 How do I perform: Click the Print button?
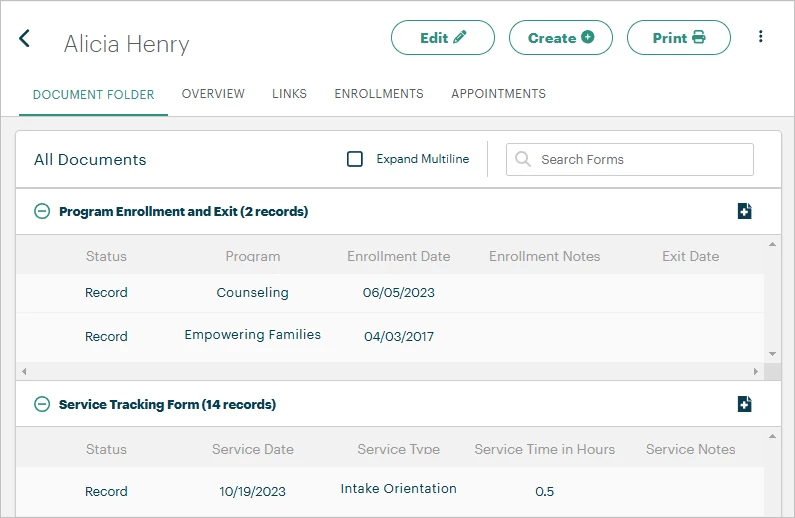tap(679, 38)
